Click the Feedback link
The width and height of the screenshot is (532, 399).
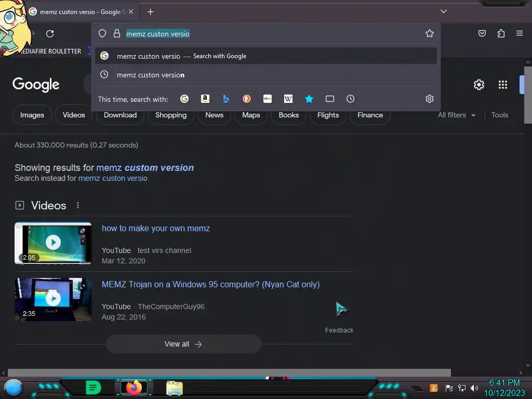pyautogui.click(x=339, y=330)
